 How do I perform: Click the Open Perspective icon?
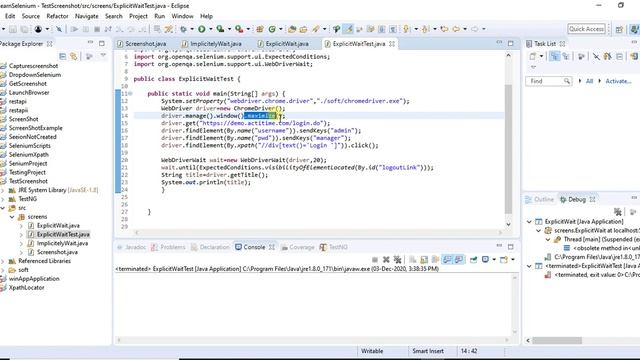coord(619,29)
